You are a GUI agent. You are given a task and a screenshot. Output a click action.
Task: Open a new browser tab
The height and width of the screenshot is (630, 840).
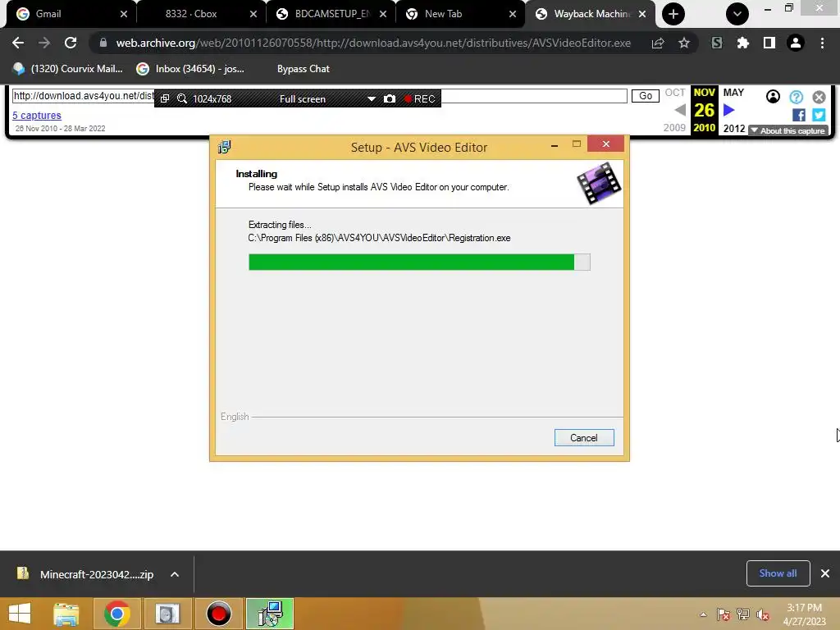[x=673, y=14]
